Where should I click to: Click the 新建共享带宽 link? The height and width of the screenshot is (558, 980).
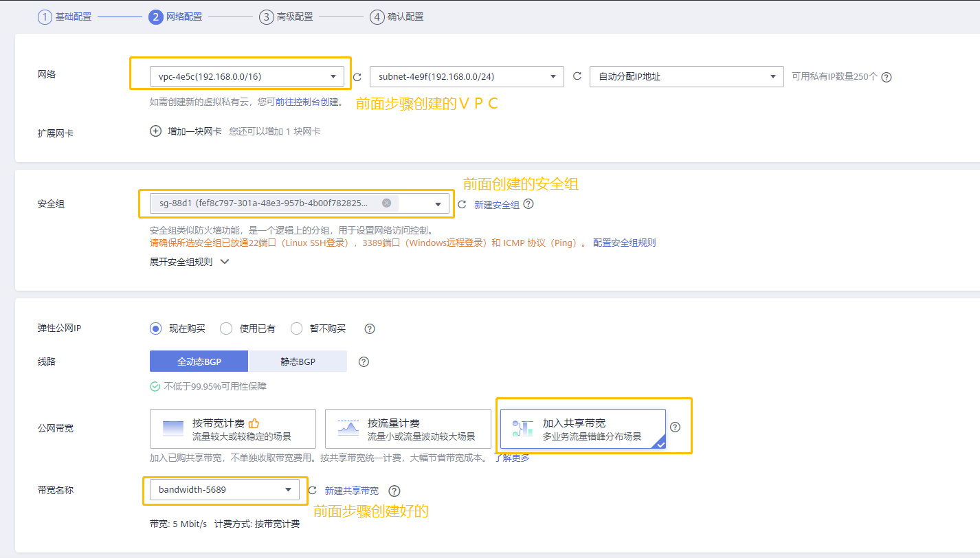(352, 491)
